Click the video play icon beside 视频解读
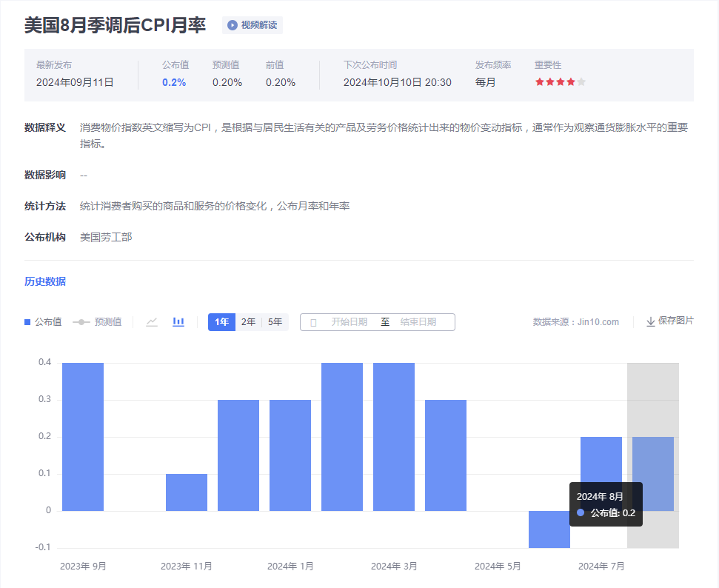The height and width of the screenshot is (588, 719). pos(233,25)
